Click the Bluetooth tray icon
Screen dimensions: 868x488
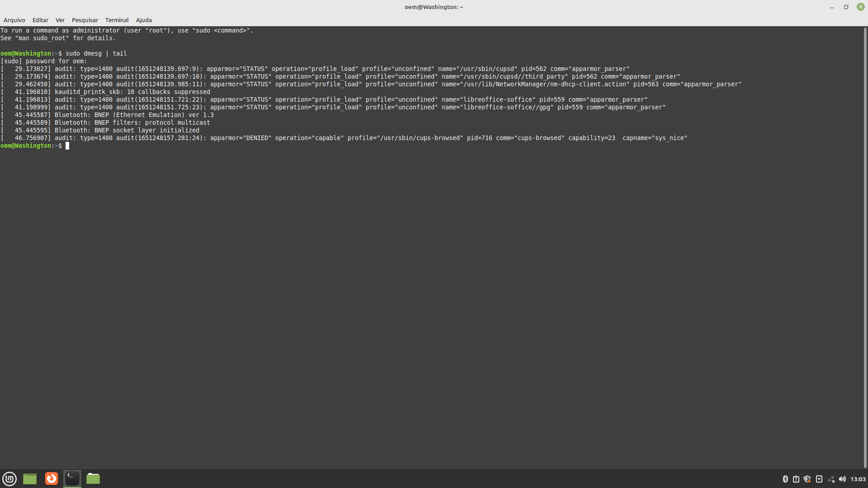point(785,479)
